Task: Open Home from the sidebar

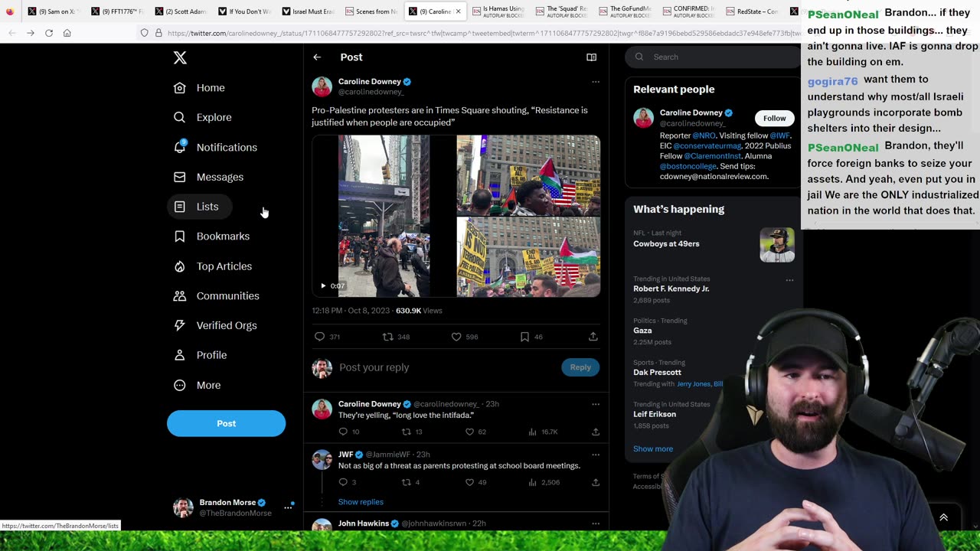Action: (x=199, y=88)
